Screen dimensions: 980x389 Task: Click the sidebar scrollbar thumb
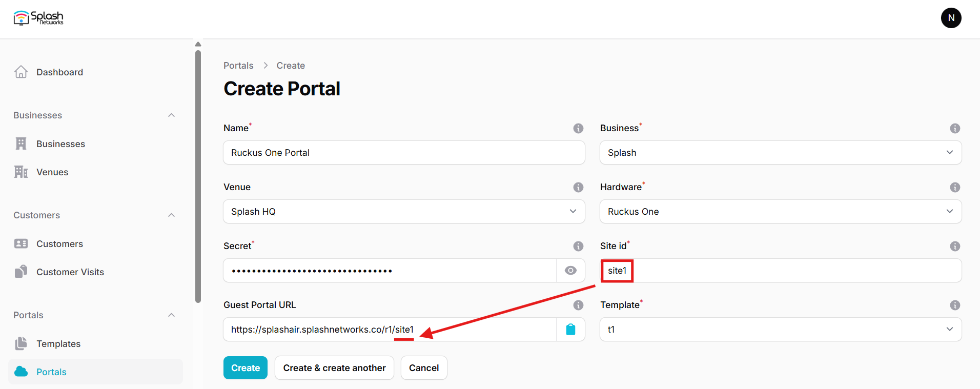coord(198,176)
